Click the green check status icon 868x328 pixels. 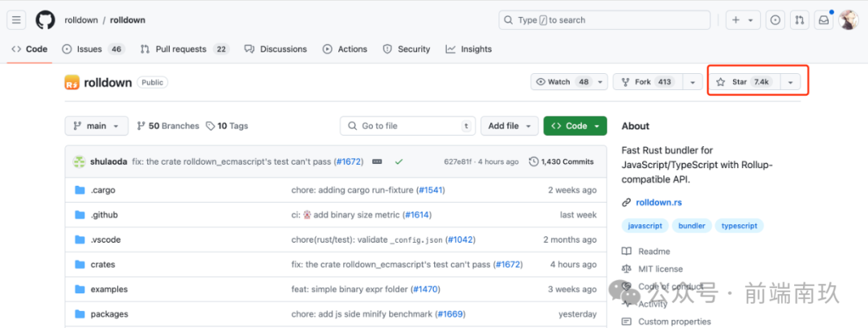[x=398, y=162]
